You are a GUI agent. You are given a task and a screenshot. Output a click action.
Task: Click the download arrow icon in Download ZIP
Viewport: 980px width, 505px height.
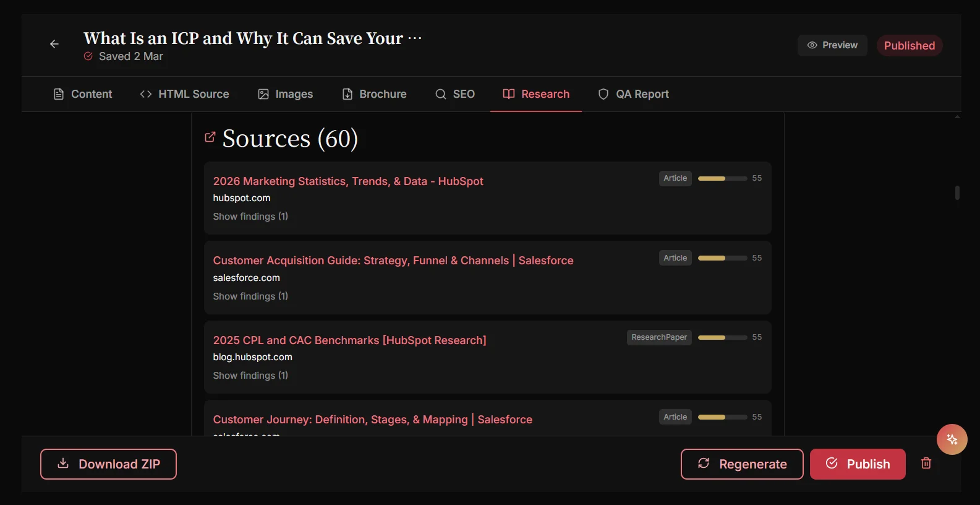click(x=63, y=464)
